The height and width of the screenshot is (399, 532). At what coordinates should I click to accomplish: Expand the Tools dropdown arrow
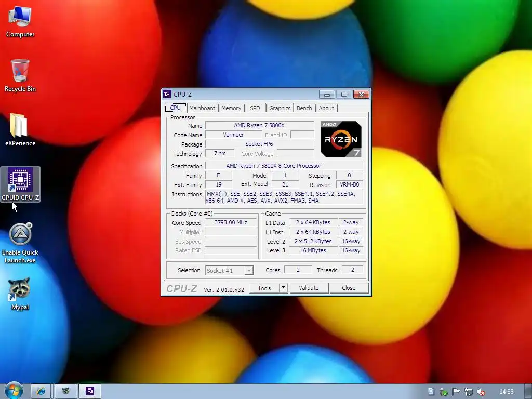tap(283, 288)
